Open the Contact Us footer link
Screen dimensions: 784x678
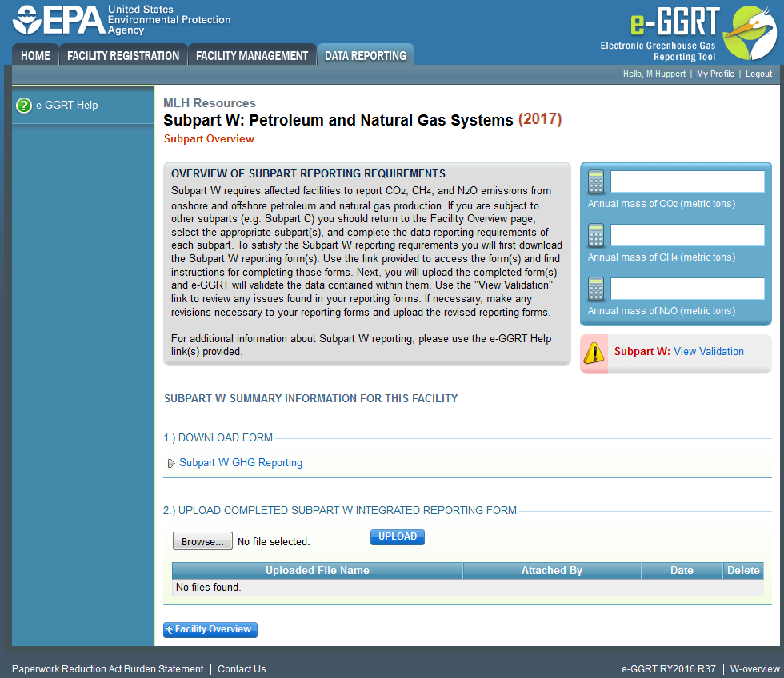pyautogui.click(x=242, y=669)
